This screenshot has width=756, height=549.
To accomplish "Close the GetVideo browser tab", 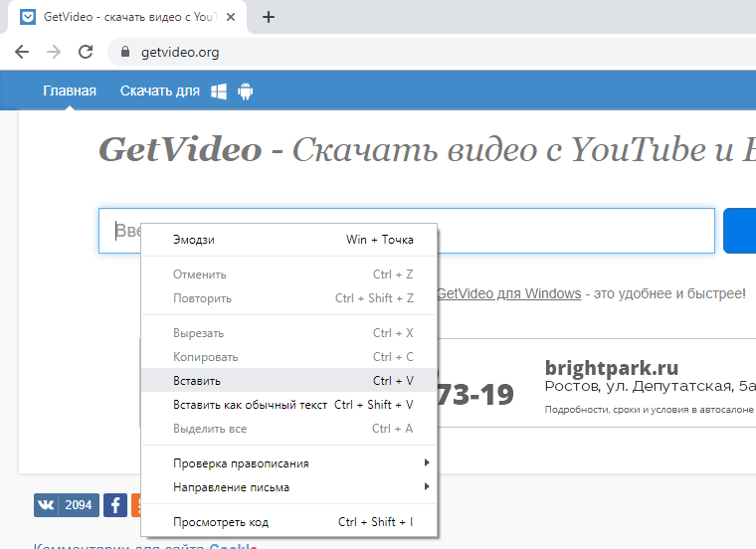I will tap(231, 17).
